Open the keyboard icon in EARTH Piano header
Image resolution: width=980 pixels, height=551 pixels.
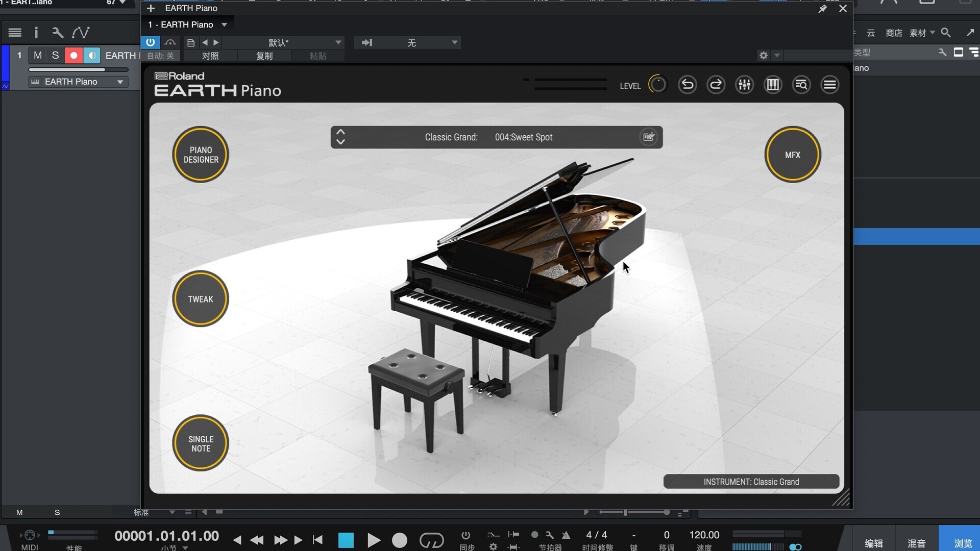(x=773, y=85)
